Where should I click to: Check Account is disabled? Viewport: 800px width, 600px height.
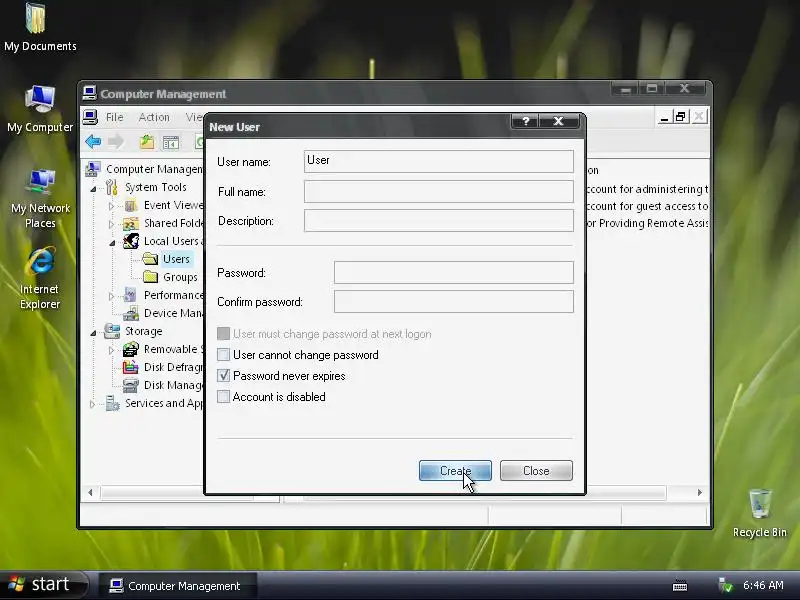click(223, 396)
